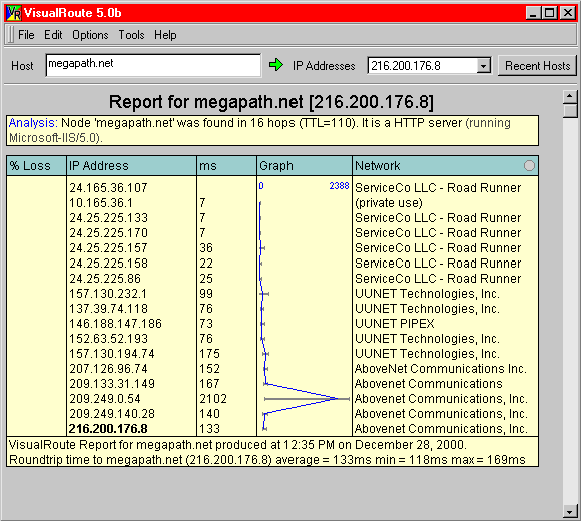Click the blue Analysis link
The image size is (582, 522).
(33, 123)
